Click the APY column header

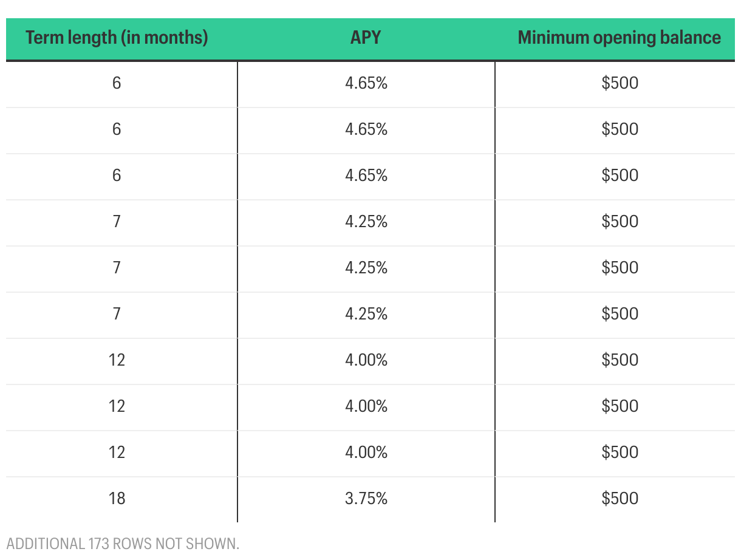[366, 38]
